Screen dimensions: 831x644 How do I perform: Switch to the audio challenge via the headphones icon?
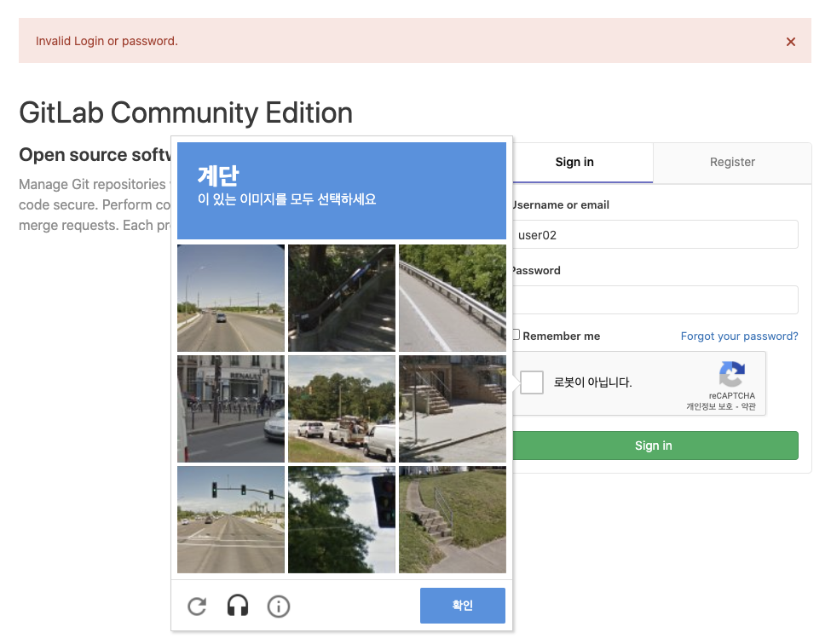[x=238, y=606]
